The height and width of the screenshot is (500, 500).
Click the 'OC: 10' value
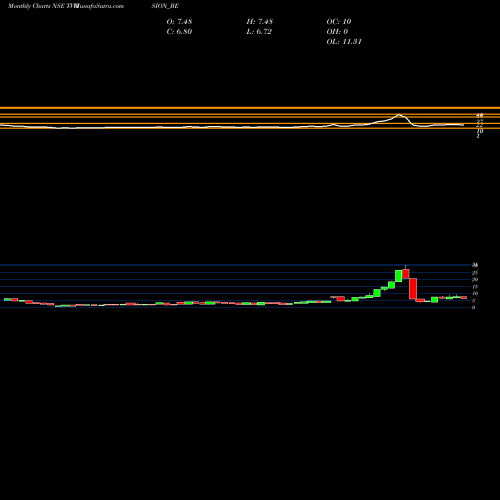point(339,22)
